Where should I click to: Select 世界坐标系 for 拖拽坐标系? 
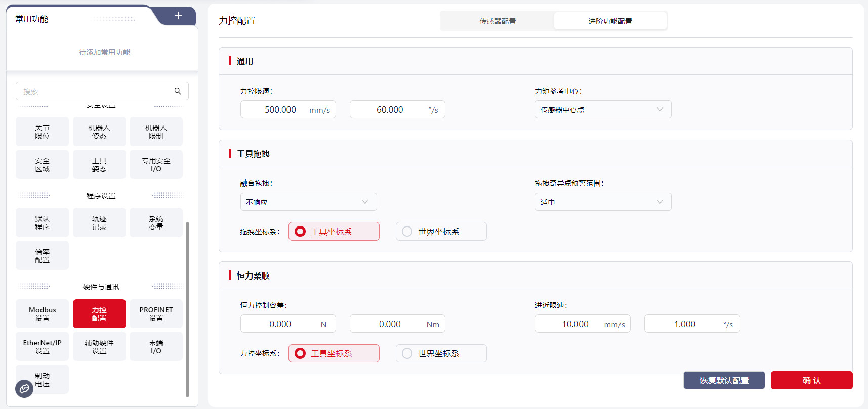coord(441,232)
